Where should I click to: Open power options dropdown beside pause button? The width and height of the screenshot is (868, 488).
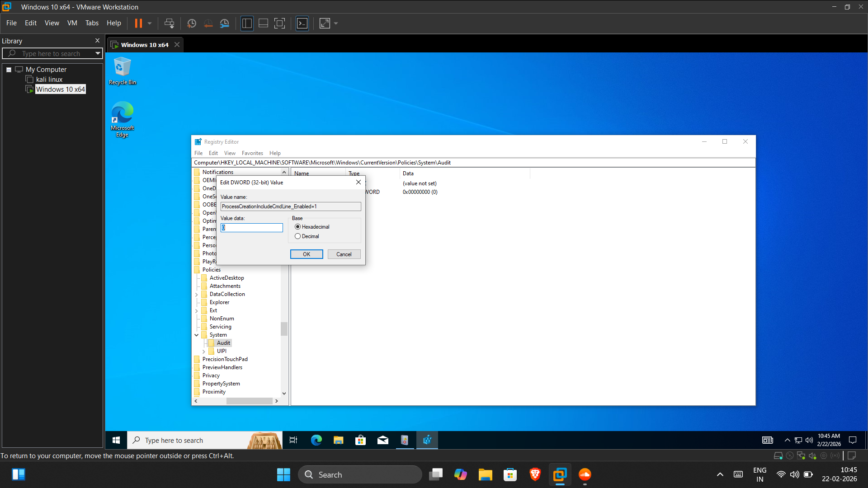(150, 23)
